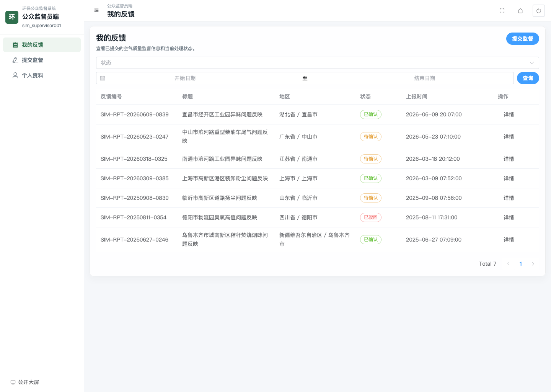Click the 已驳回 status tag
551x392 pixels.
(x=371, y=217)
